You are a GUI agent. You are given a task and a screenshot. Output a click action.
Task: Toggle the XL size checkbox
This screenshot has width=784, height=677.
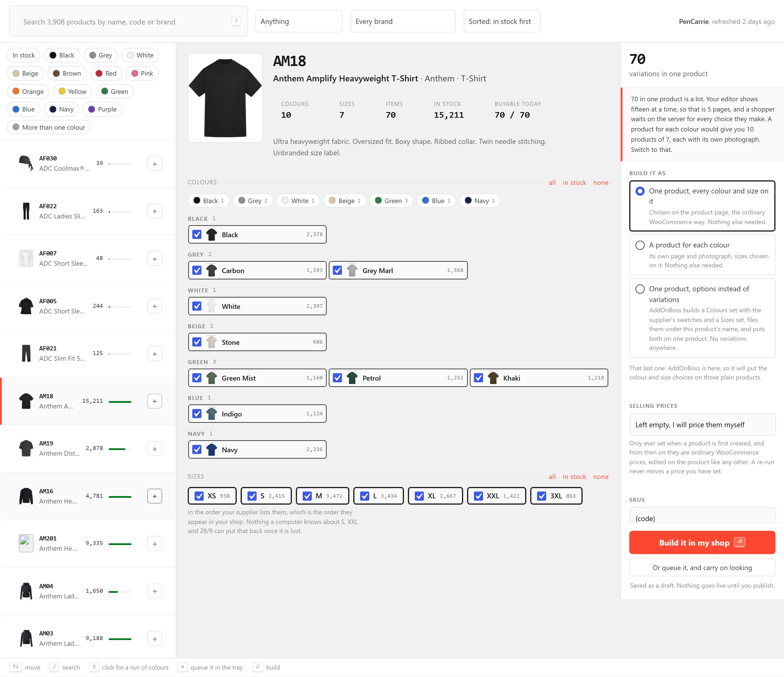tap(419, 496)
